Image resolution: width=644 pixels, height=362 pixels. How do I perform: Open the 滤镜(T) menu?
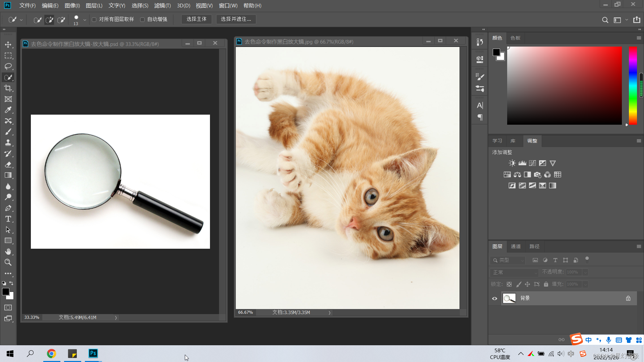coord(162,6)
